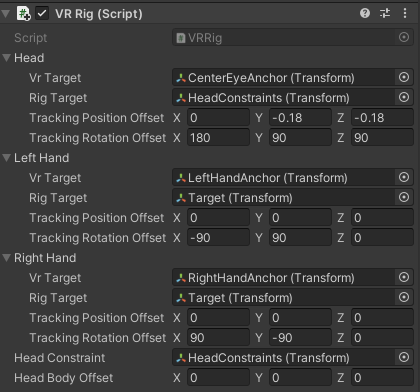Click the object picker for the Head Rig Target HeadConstraints
The image size is (420, 392).
click(x=404, y=97)
